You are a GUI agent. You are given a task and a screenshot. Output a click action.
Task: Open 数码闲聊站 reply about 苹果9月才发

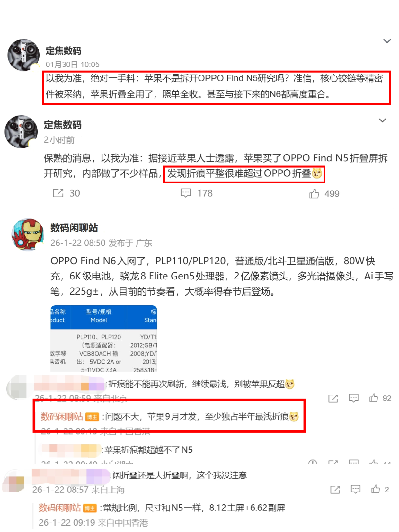coord(170,417)
